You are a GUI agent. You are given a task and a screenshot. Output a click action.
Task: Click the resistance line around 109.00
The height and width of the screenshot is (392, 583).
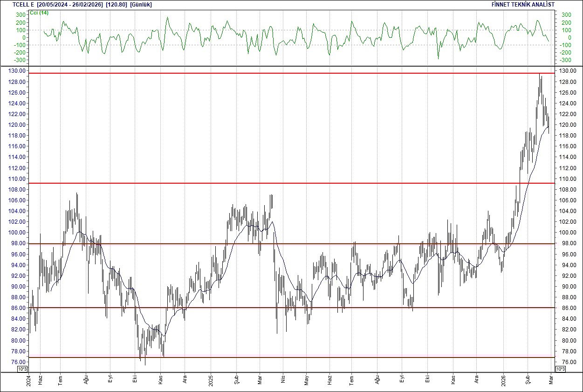(x=289, y=183)
